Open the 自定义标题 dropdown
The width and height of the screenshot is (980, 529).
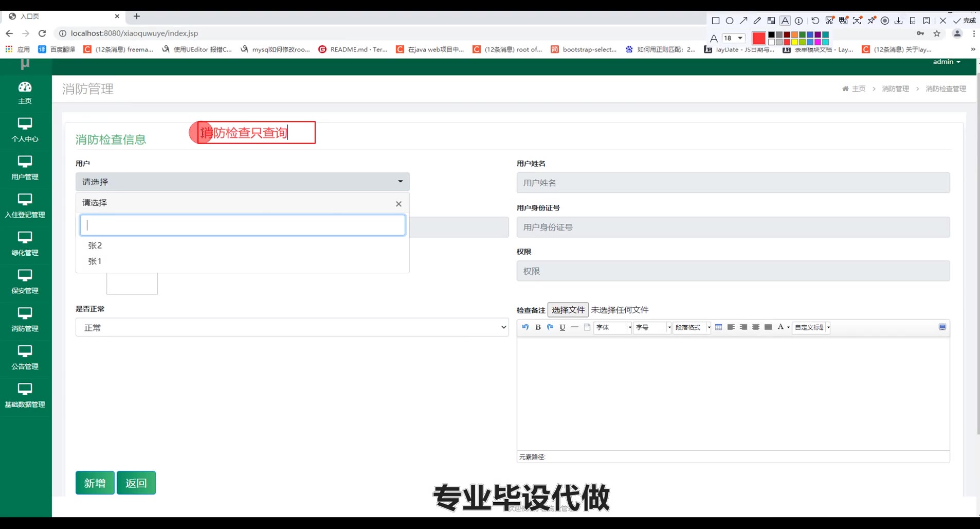coord(812,327)
